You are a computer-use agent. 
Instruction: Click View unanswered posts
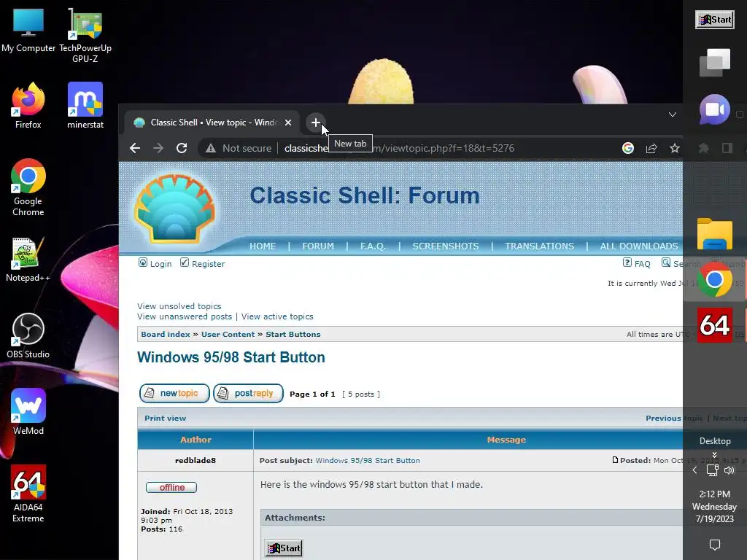coord(185,316)
